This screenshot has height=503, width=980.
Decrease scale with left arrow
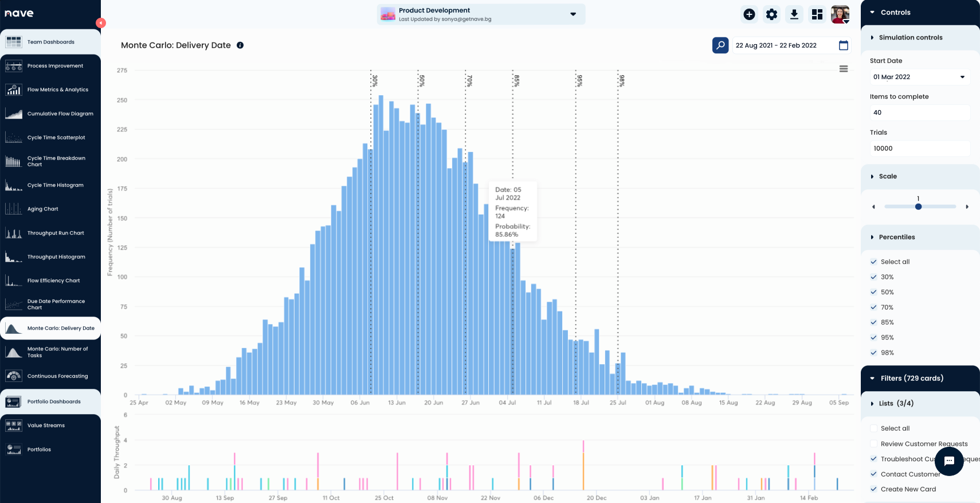[873, 206]
